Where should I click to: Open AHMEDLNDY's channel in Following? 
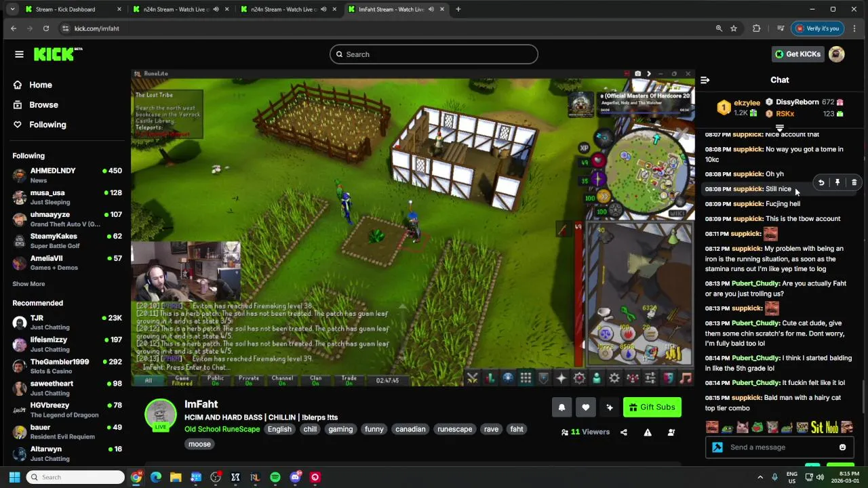(66, 176)
